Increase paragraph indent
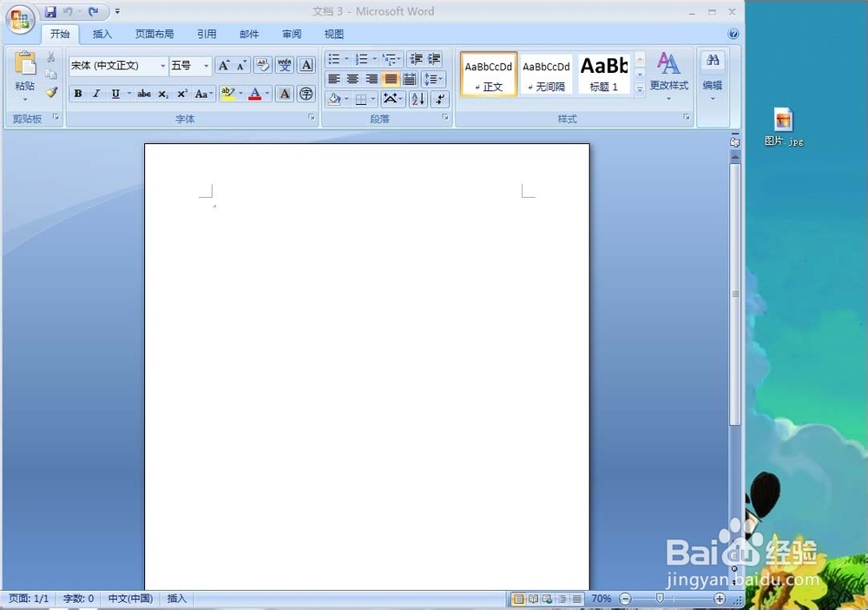Screen dimensions: 868x610 coord(435,59)
